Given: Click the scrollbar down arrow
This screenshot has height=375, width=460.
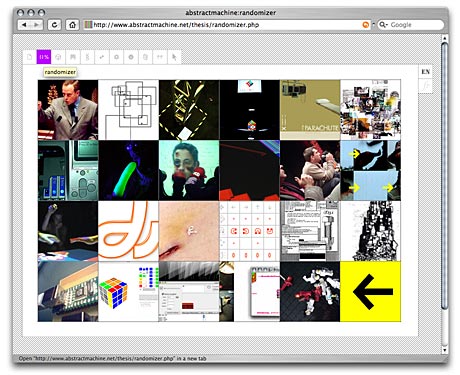Looking at the screenshot, I should tap(444, 350).
